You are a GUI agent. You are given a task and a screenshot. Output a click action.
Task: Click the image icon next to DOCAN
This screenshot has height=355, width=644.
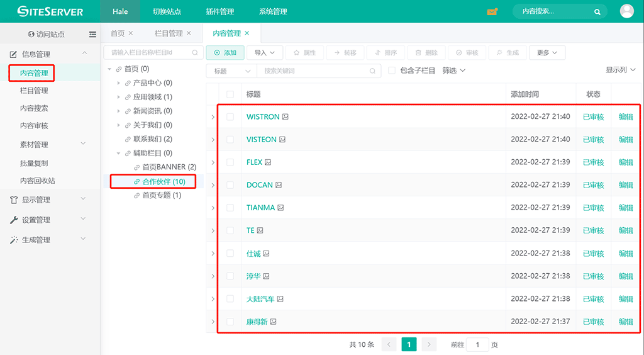(279, 185)
